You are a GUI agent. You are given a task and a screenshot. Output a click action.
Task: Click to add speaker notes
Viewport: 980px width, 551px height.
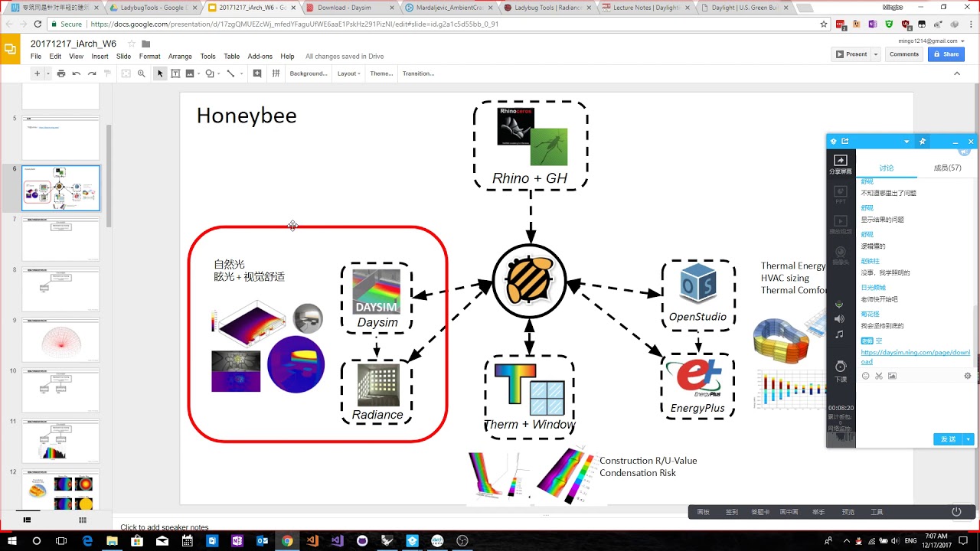165,527
